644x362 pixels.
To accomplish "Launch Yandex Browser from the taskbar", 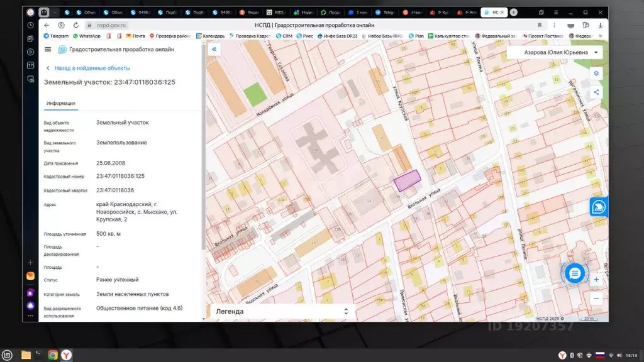I will click(x=66, y=355).
